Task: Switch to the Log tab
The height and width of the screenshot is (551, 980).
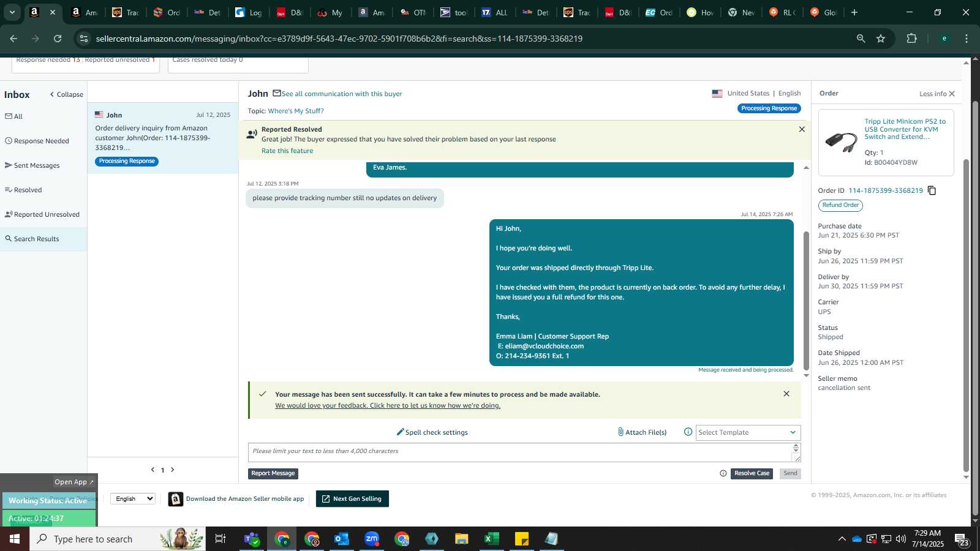Action: click(x=247, y=12)
